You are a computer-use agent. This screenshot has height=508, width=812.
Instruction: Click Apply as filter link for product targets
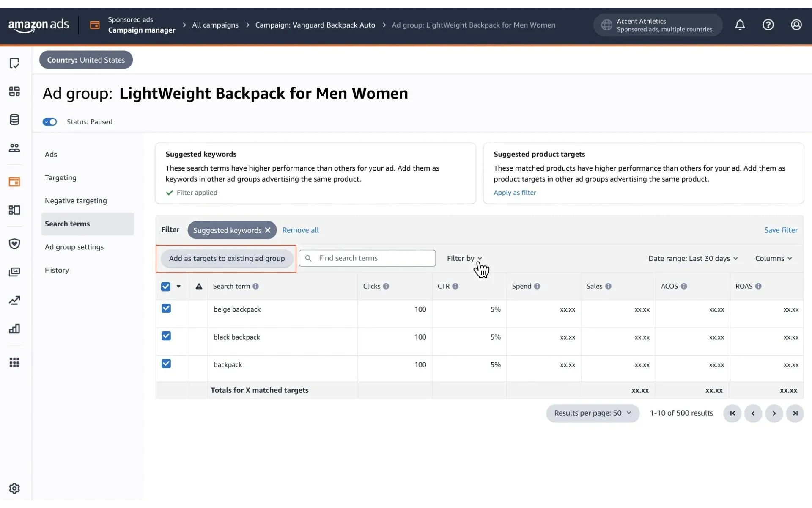tap(514, 192)
